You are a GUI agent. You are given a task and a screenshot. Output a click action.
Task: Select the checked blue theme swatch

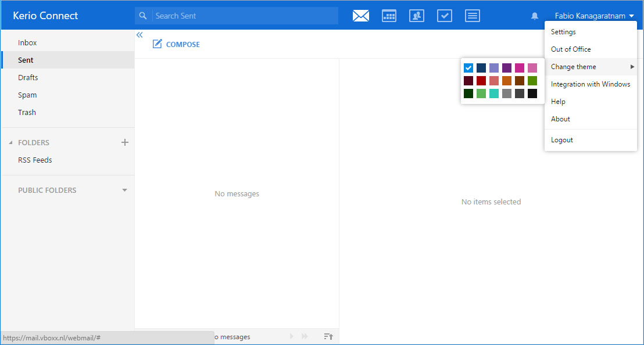click(468, 68)
